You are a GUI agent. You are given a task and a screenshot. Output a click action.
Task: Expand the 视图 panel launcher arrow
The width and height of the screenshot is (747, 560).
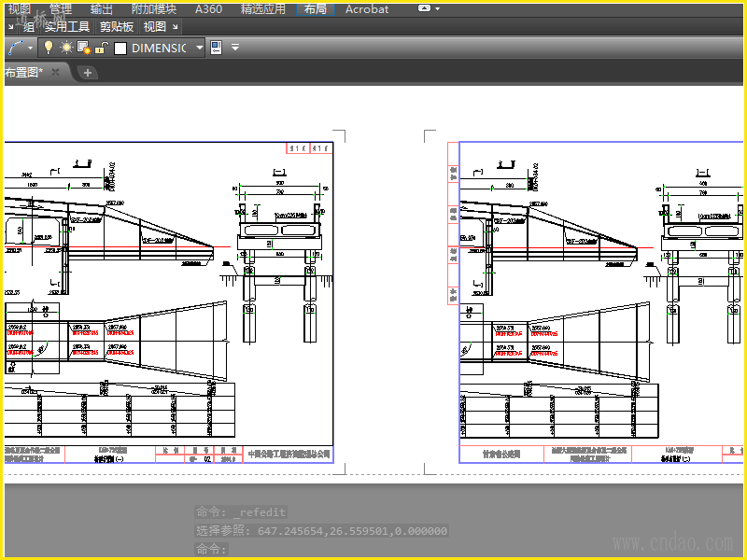pyautogui.click(x=176, y=27)
